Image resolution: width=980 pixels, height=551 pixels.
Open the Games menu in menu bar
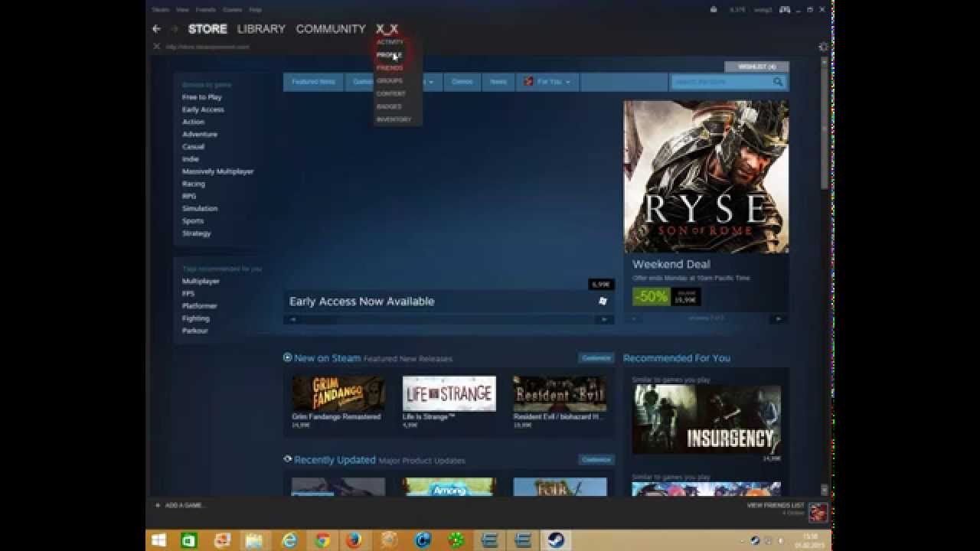232,10
